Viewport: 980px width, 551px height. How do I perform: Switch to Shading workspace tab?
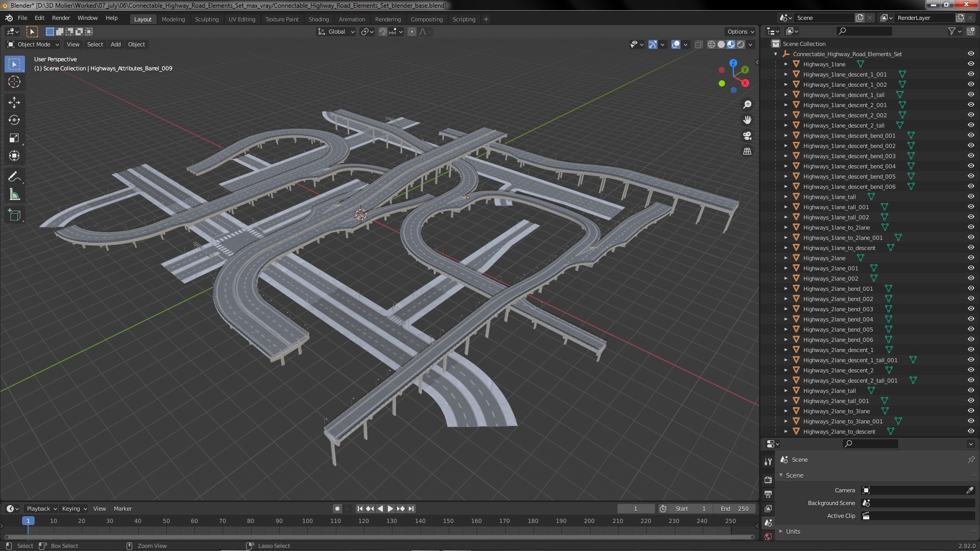point(318,19)
